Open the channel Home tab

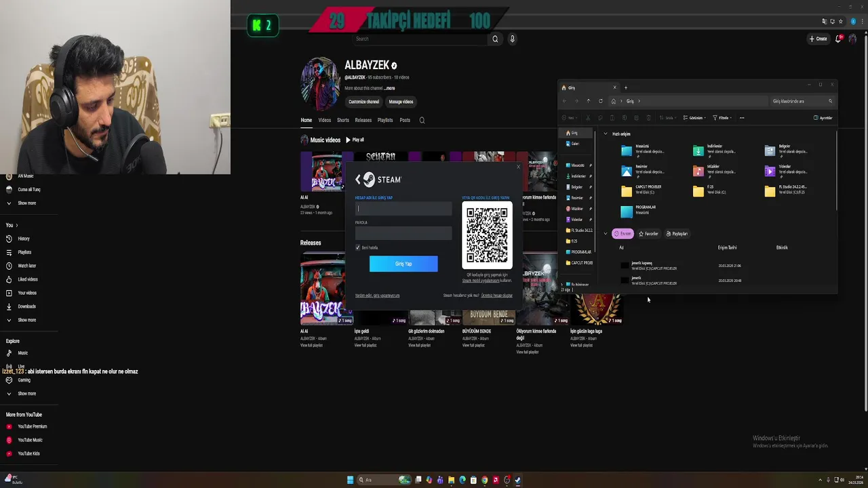[307, 120]
